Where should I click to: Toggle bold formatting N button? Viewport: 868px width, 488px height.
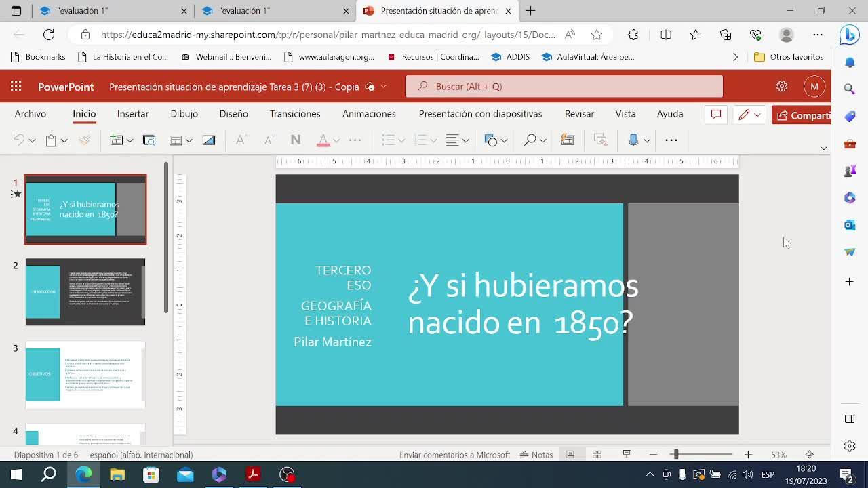[295, 140]
